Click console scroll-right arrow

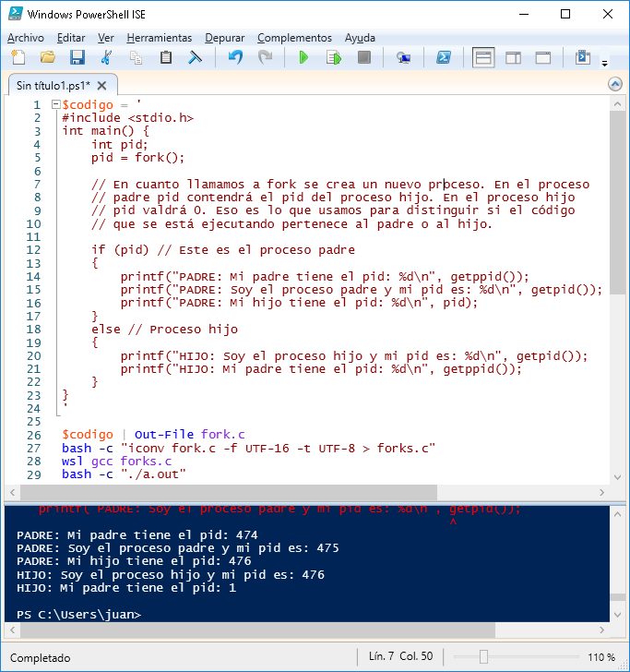[x=601, y=630]
